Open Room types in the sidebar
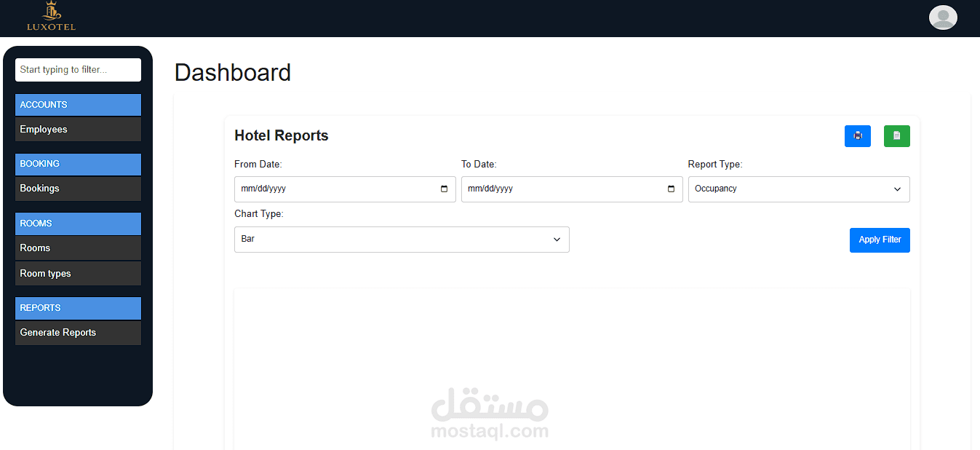This screenshot has width=980, height=450. (x=78, y=274)
